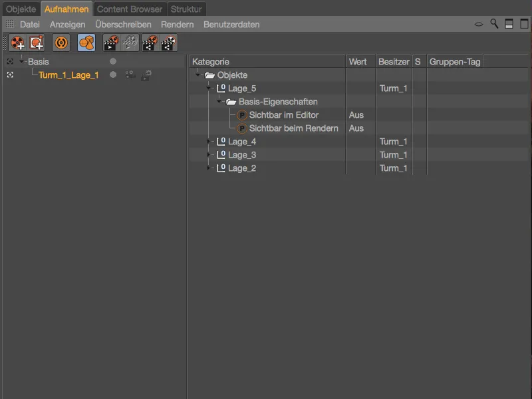Toggle the active take marker beside Turm_1_Lage_1

click(x=10, y=74)
